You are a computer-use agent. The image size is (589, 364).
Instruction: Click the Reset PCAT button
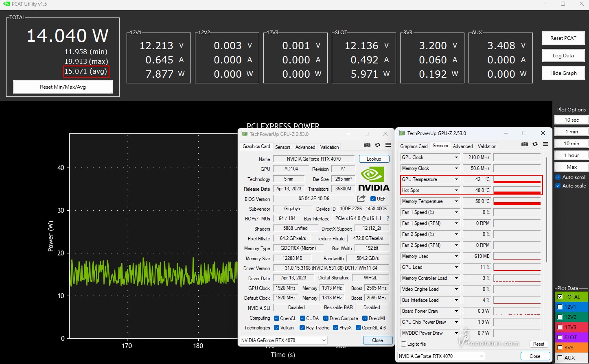(563, 38)
